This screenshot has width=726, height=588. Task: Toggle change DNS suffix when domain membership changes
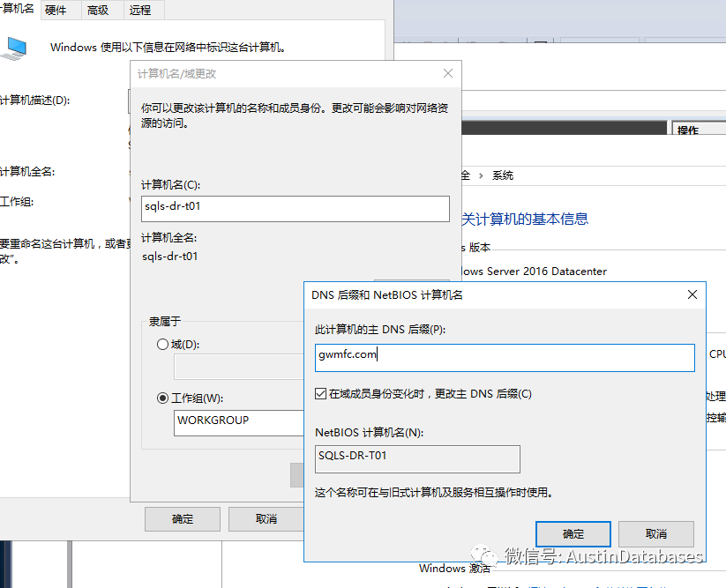tap(320, 394)
